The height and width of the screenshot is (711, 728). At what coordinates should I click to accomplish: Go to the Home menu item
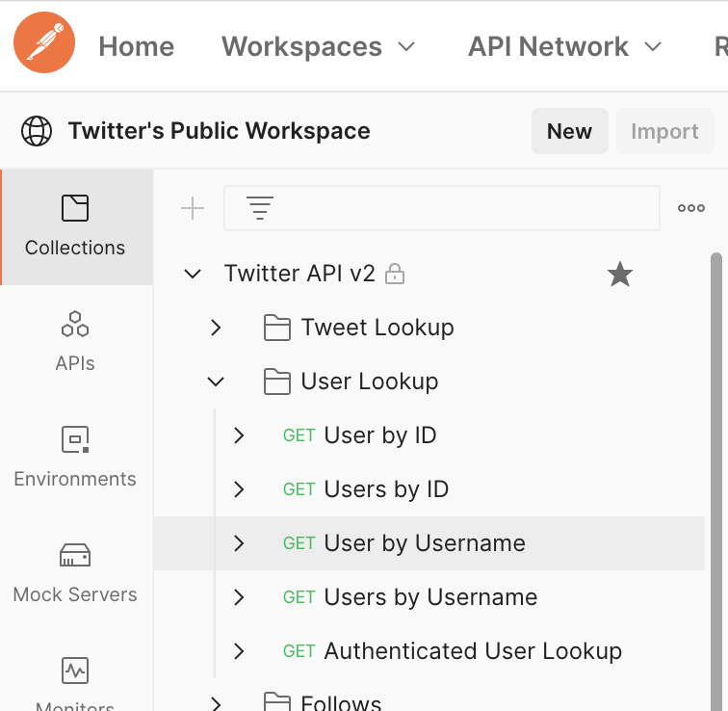pyautogui.click(x=137, y=46)
